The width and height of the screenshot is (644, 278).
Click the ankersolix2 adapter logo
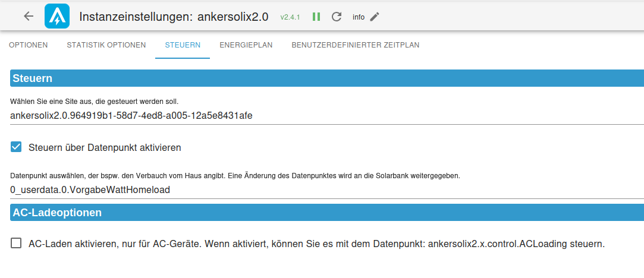pos(57,17)
